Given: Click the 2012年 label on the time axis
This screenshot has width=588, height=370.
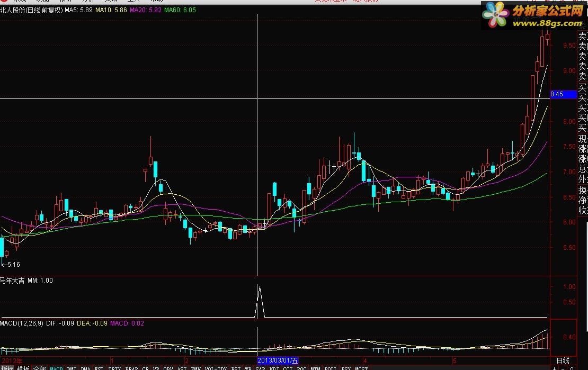Looking at the screenshot, I should 11,361.
